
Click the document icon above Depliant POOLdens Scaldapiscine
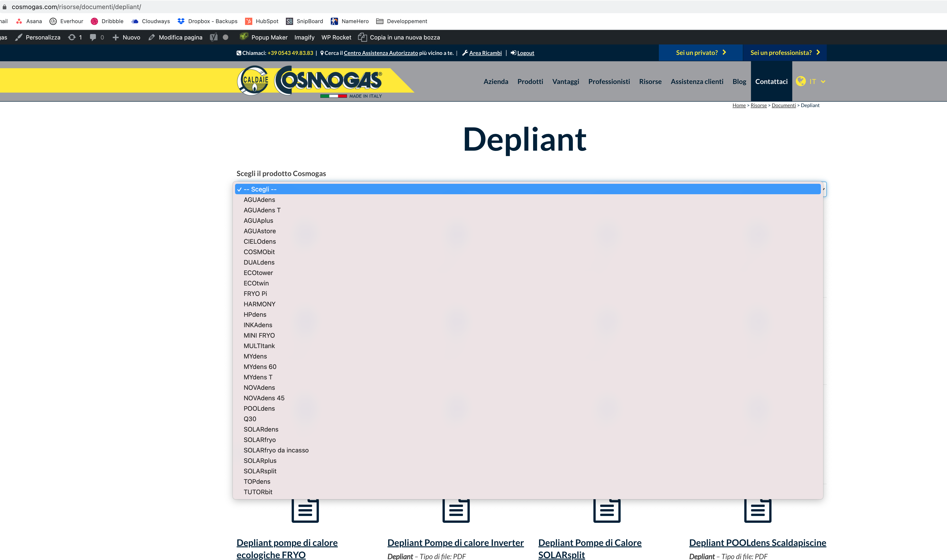click(x=758, y=511)
